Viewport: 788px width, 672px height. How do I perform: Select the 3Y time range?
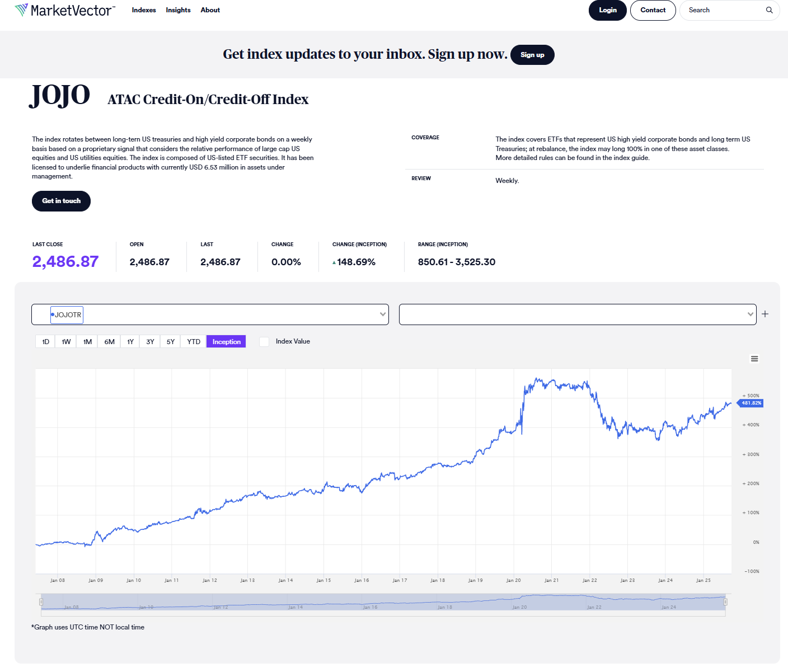pos(150,341)
